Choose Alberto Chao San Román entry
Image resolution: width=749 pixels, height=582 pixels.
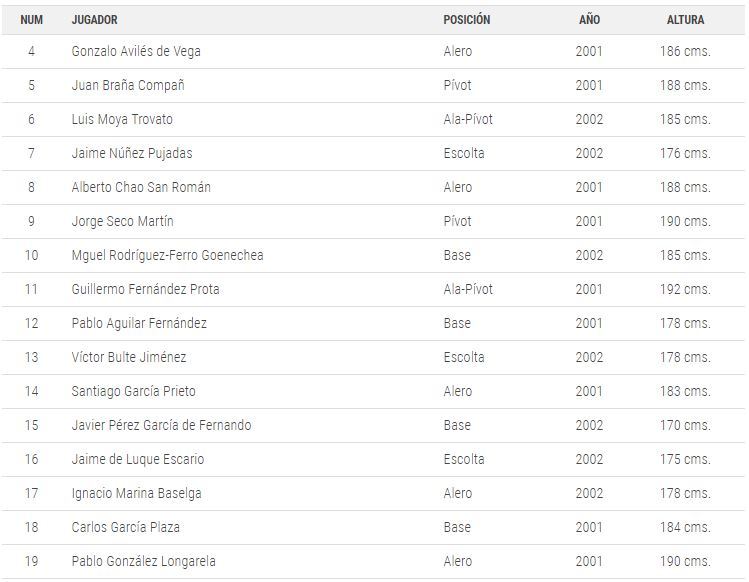[x=141, y=187]
